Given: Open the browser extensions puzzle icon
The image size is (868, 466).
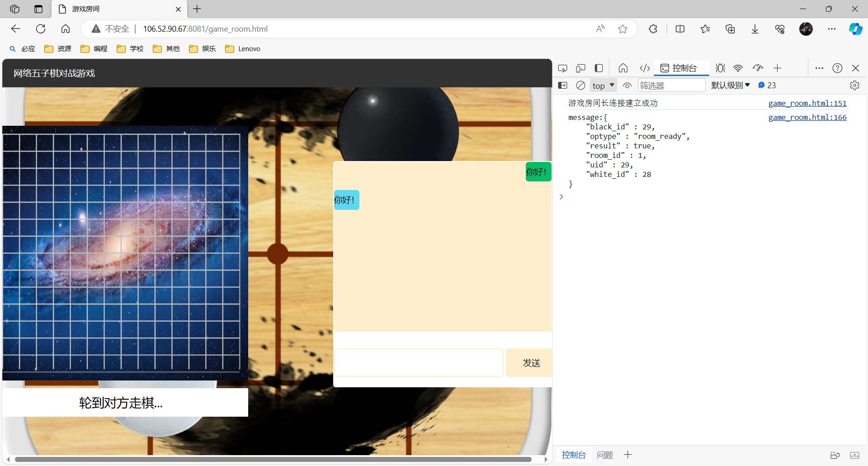Looking at the screenshot, I should pyautogui.click(x=653, y=29).
